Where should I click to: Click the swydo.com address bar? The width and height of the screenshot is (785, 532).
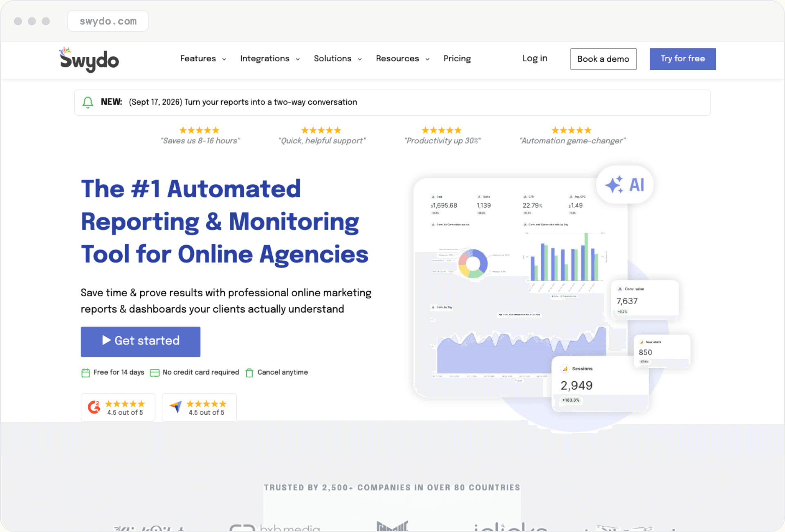coord(108,21)
